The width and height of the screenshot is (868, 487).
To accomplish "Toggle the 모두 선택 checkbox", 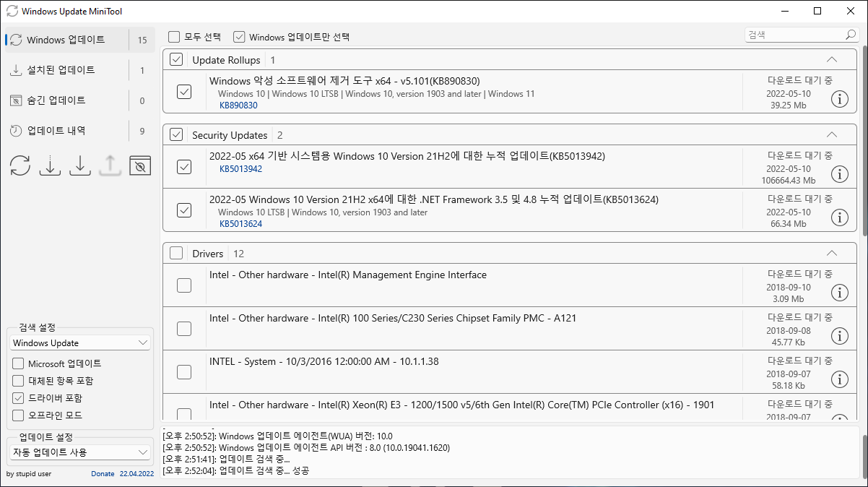I will [x=174, y=37].
